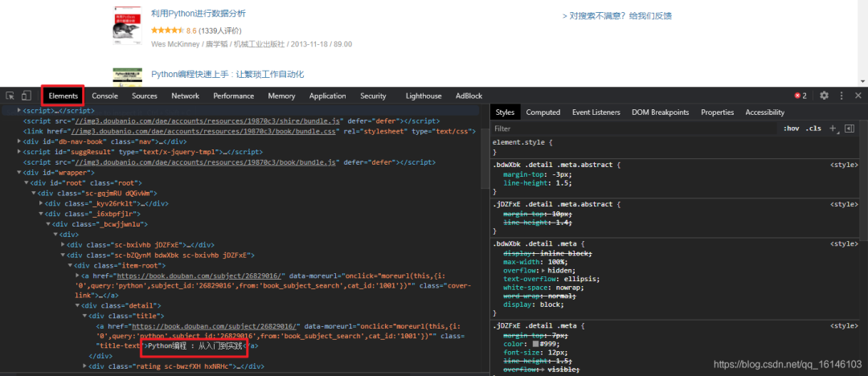Image resolution: width=868 pixels, height=376 pixels.
Task: Switch to the Computed tab
Action: coord(543,112)
